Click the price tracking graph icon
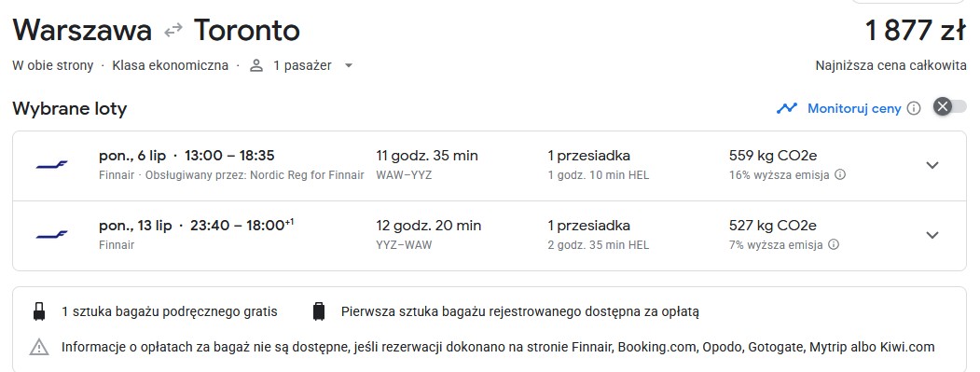The width and height of the screenshot is (980, 372). point(787,108)
